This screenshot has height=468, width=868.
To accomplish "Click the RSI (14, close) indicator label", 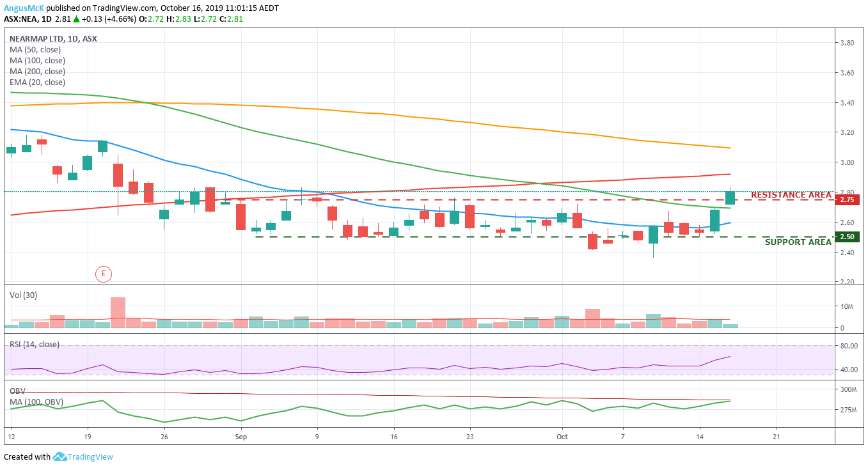I will 34,344.
